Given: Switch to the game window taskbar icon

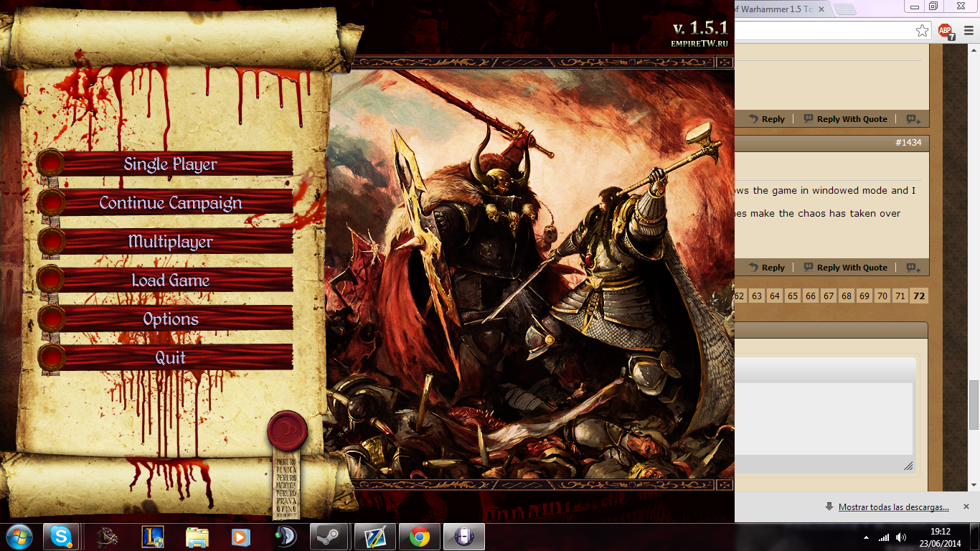Looking at the screenshot, I should tap(464, 537).
